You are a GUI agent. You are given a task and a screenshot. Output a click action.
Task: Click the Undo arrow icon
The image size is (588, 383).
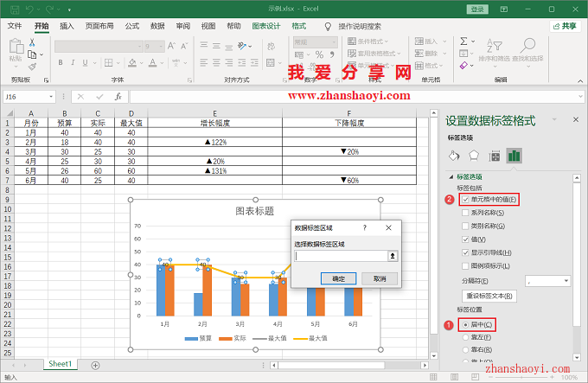[x=29, y=10]
